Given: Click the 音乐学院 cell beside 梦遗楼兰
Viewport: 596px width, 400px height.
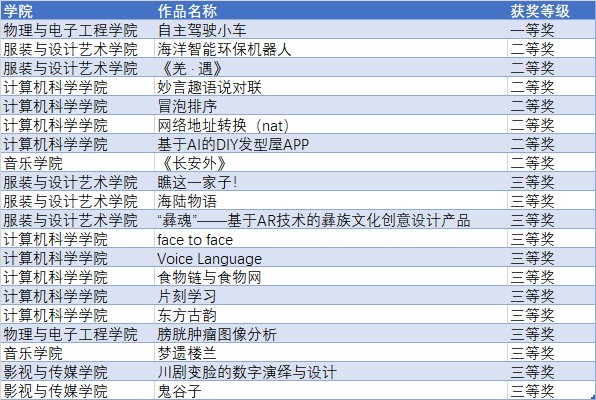Looking at the screenshot, I should coord(78,352).
